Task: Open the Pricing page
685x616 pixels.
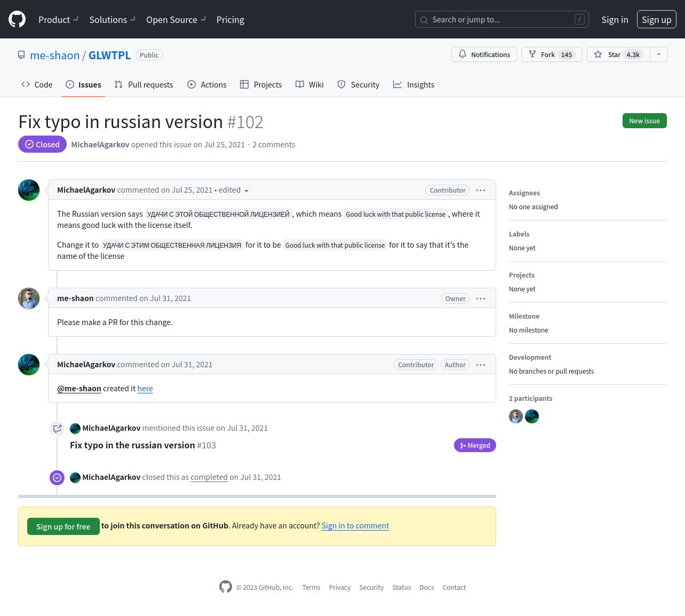Action: tap(230, 19)
